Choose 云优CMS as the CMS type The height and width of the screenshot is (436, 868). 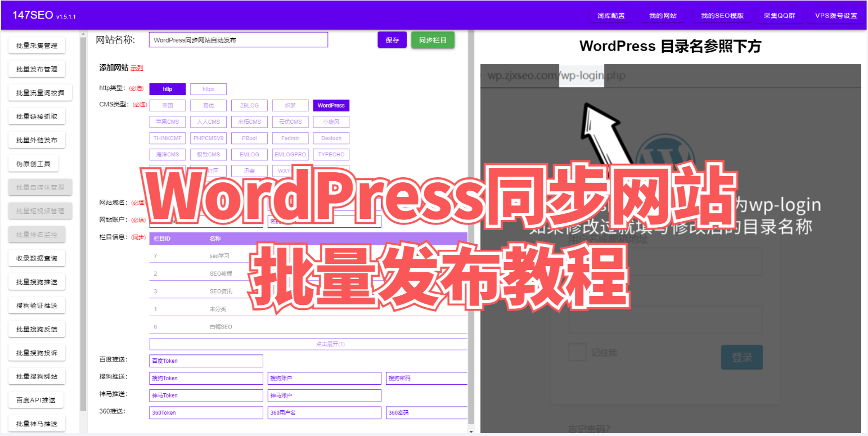click(290, 122)
